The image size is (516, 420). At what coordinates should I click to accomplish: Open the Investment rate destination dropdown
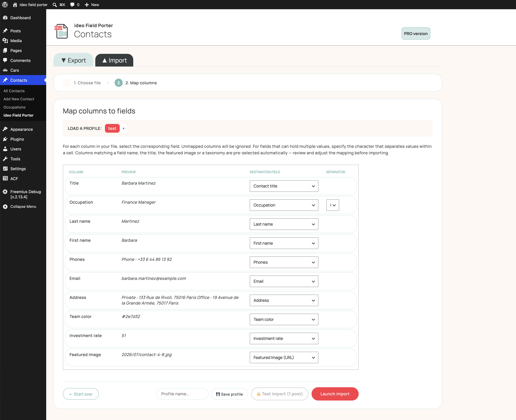tap(284, 338)
